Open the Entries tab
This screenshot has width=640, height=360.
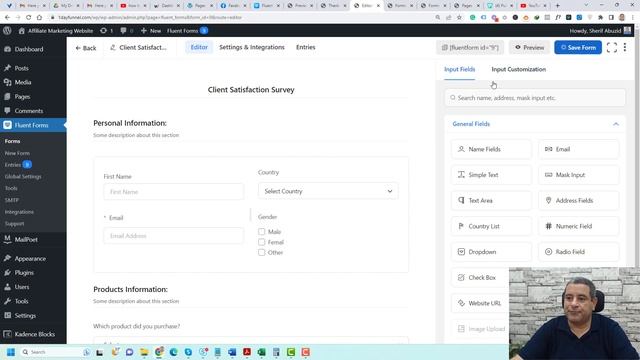[x=306, y=47]
